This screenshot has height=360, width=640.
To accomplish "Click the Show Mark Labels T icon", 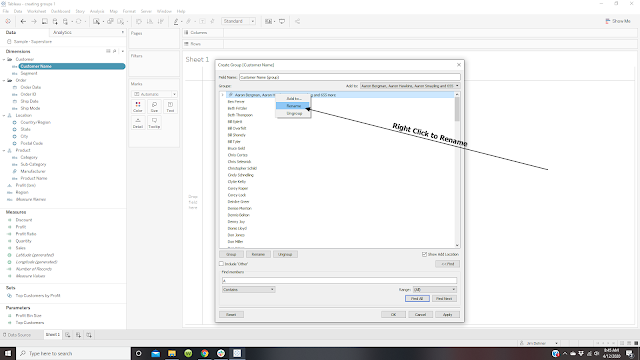I will click(x=202, y=21).
